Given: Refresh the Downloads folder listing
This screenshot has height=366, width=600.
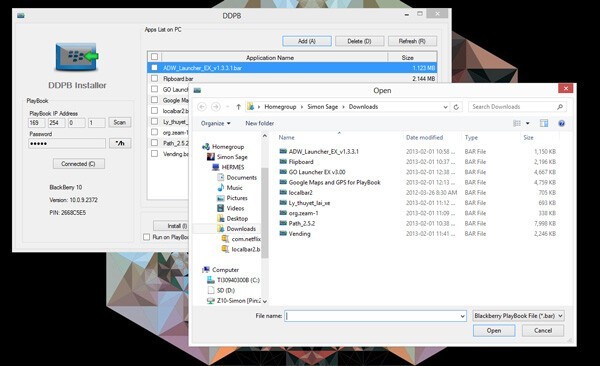Looking at the screenshot, I should click(x=456, y=107).
